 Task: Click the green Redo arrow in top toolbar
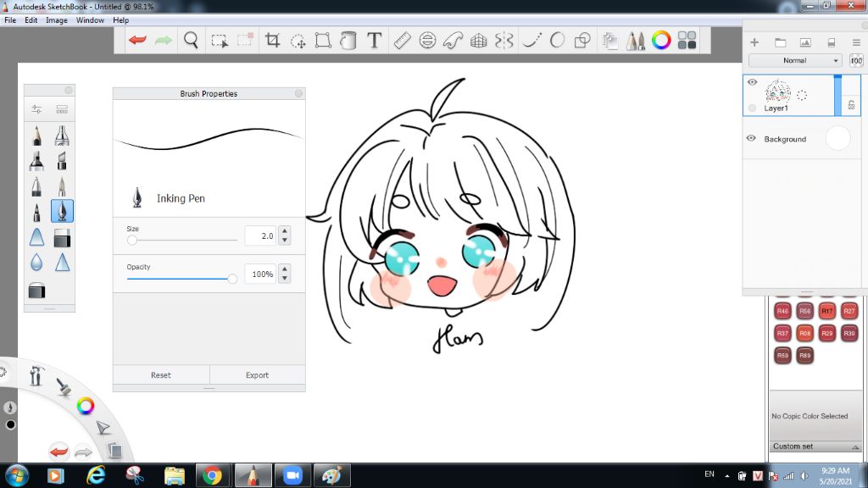coord(164,40)
